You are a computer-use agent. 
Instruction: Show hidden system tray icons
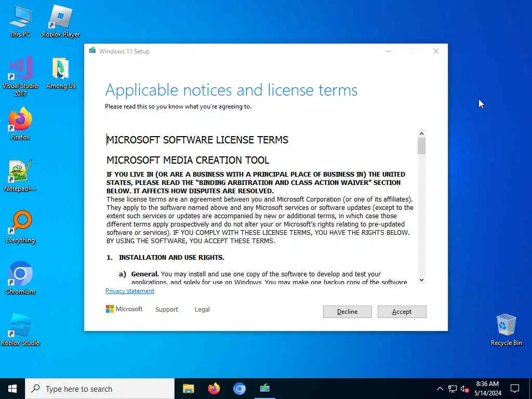440,389
